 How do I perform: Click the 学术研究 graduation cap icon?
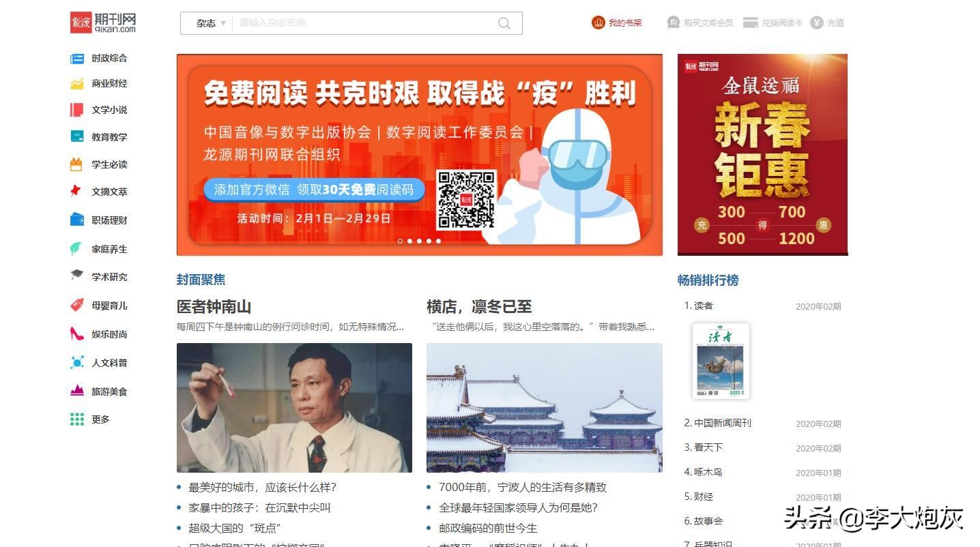(77, 276)
